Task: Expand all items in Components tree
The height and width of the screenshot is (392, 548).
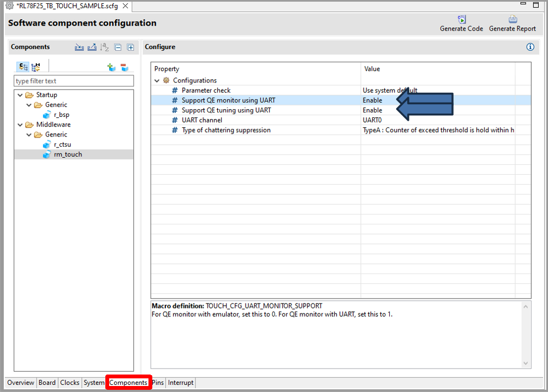Action: pos(130,47)
